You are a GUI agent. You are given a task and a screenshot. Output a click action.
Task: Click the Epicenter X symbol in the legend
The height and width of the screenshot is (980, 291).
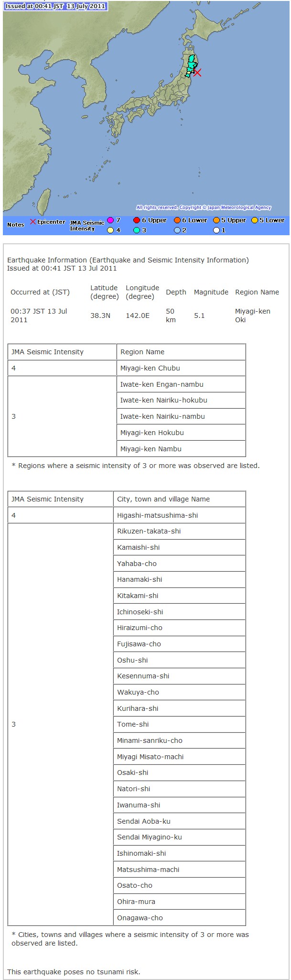coord(33,222)
